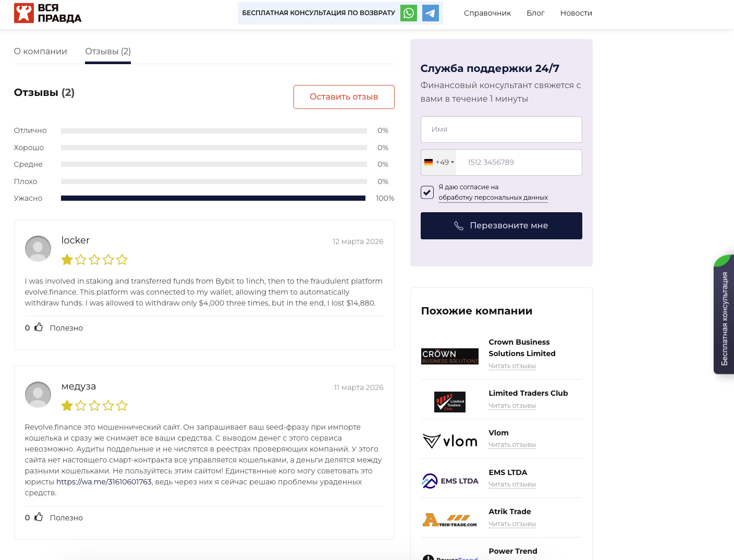734x560 pixels.
Task: Select Новости in the top menu
Action: [576, 13]
